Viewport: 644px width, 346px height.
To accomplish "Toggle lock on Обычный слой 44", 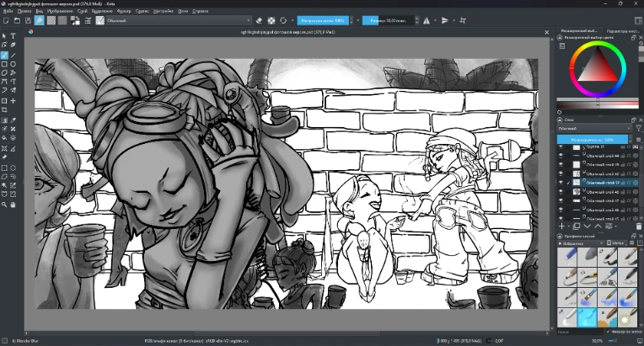I will [x=623, y=156].
